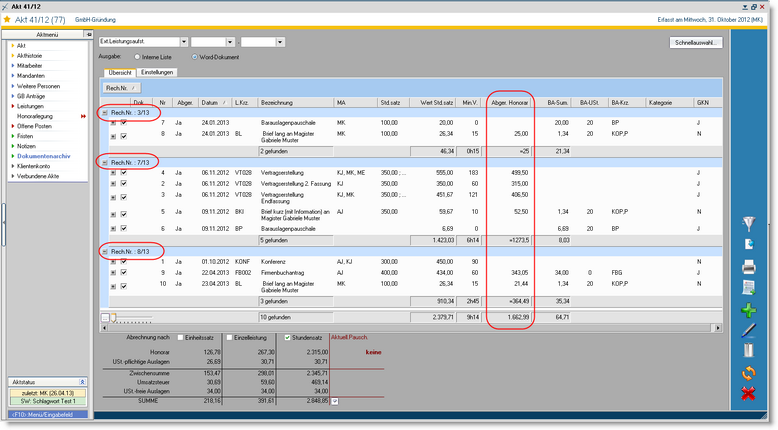This screenshot has width=778, height=430.
Task: Edit entry using the pen icon
Action: point(749,331)
